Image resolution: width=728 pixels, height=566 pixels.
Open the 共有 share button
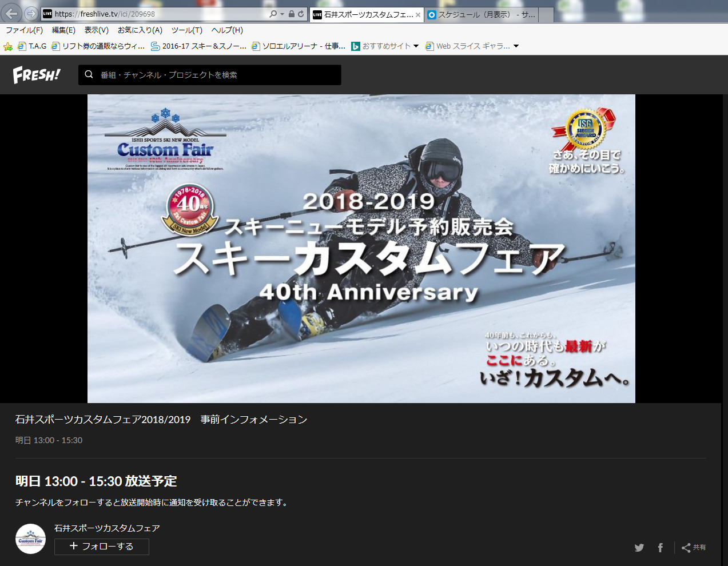694,548
